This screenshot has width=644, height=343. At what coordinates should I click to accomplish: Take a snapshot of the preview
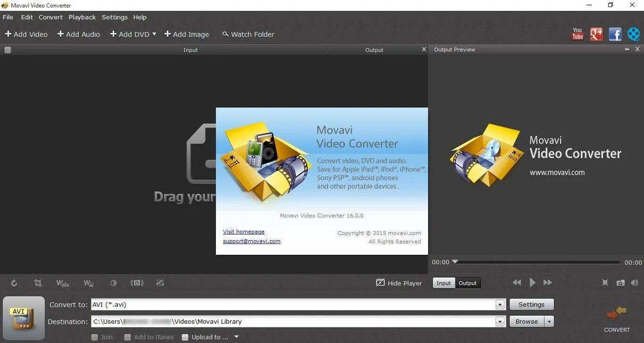tap(620, 283)
